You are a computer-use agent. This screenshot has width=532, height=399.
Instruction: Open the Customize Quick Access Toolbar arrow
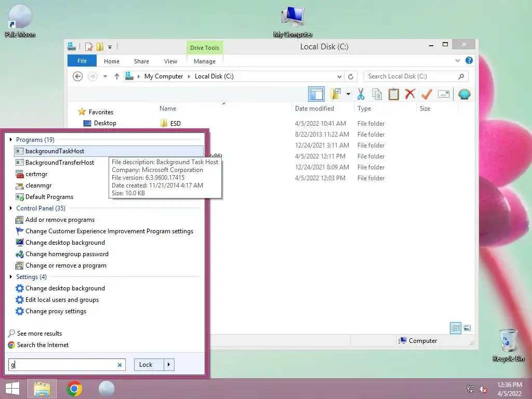point(110,47)
